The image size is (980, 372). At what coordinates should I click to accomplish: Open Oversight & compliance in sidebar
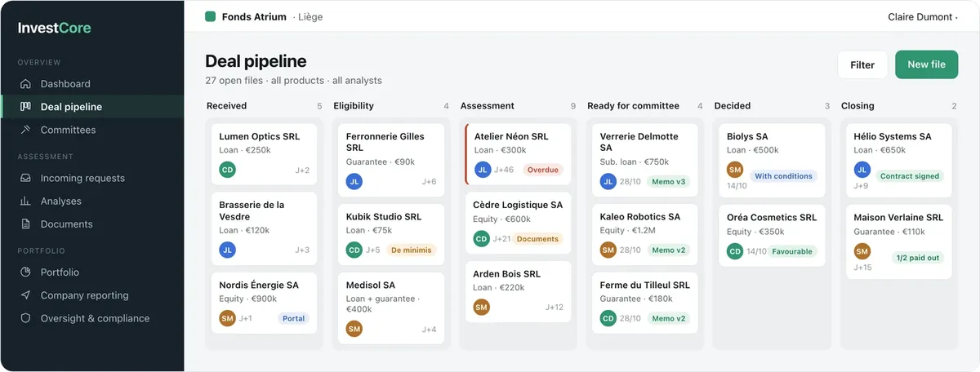point(92,318)
